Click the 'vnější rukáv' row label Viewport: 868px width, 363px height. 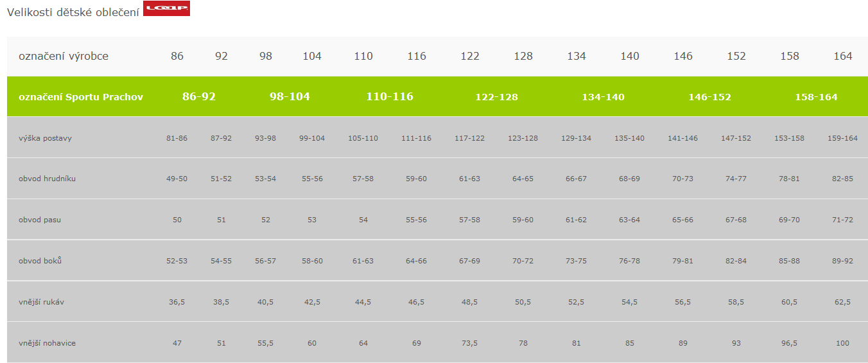click(42, 302)
